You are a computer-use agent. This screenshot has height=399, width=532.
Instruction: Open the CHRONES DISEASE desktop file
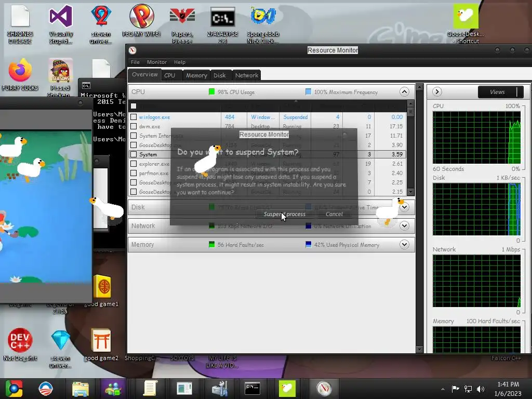(x=20, y=24)
